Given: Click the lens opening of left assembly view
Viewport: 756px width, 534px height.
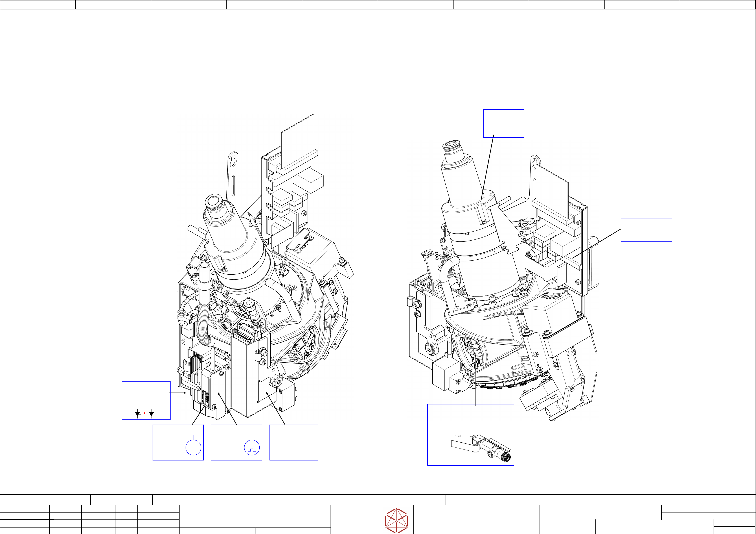Looking at the screenshot, I should 214,201.
